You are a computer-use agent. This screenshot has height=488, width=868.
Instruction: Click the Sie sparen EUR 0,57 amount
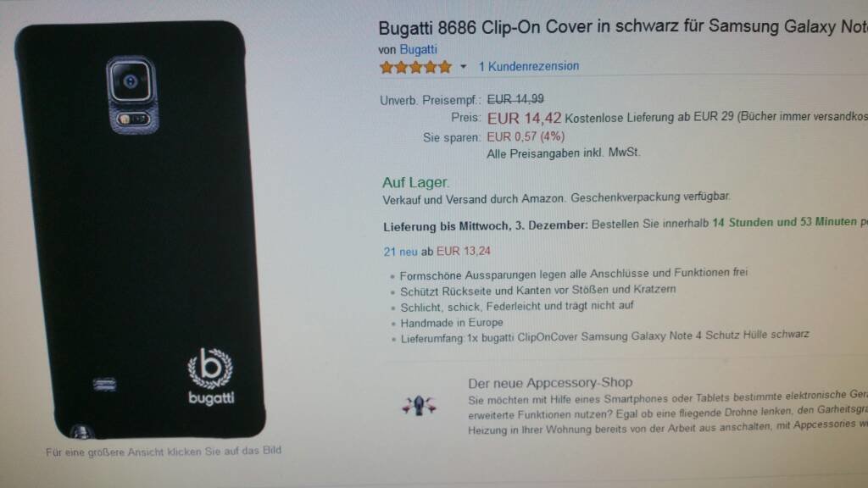click(526, 136)
